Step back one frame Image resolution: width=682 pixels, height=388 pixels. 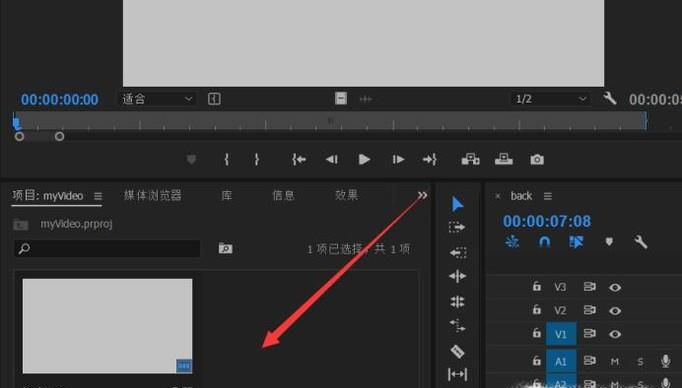[x=332, y=160]
